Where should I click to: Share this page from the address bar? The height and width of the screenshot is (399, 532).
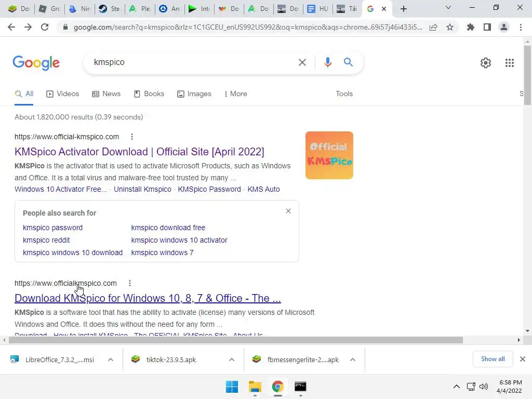coord(433,27)
